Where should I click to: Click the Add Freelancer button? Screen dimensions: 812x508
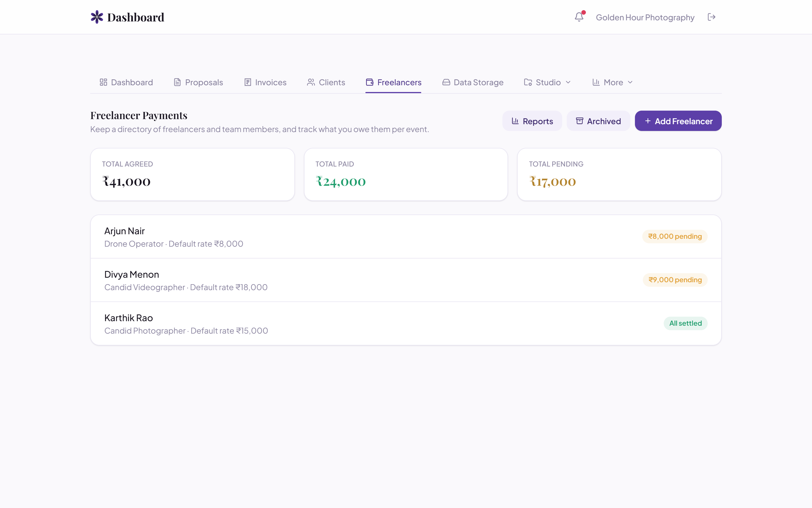coord(678,121)
